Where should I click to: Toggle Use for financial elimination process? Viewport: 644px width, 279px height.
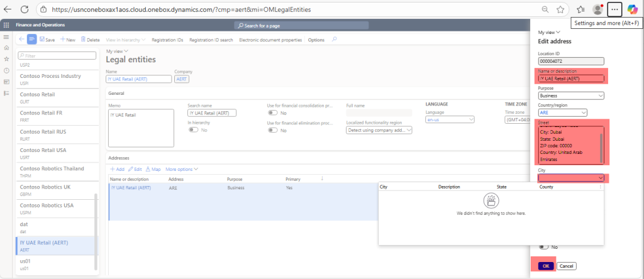point(273,130)
